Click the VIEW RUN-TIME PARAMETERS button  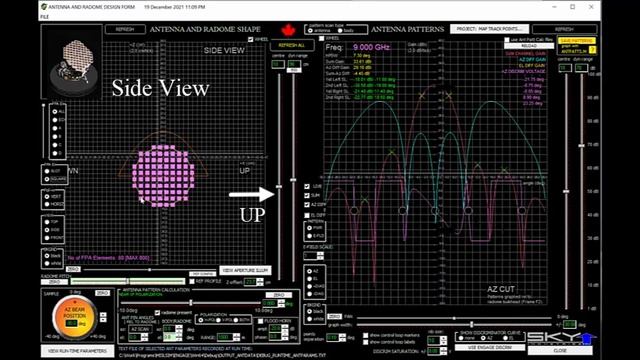click(x=77, y=351)
